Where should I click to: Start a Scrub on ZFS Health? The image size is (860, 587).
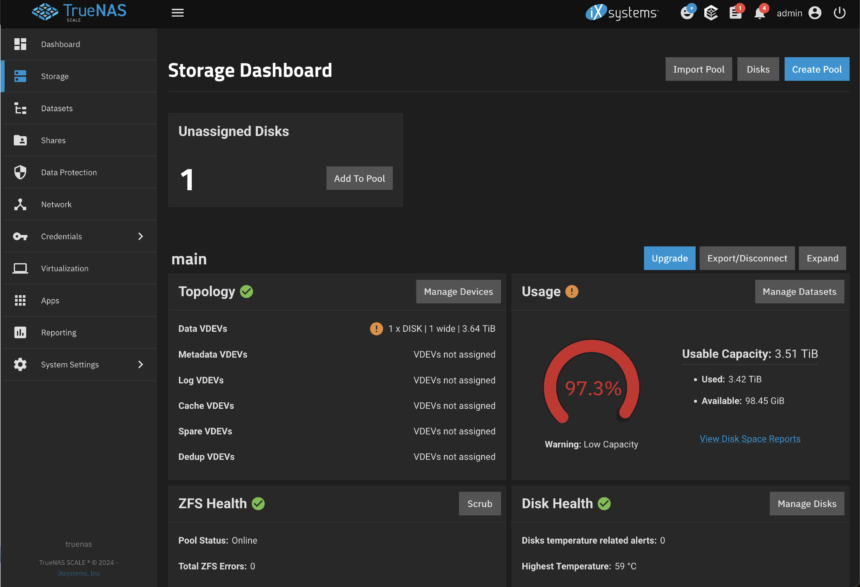pyautogui.click(x=479, y=504)
